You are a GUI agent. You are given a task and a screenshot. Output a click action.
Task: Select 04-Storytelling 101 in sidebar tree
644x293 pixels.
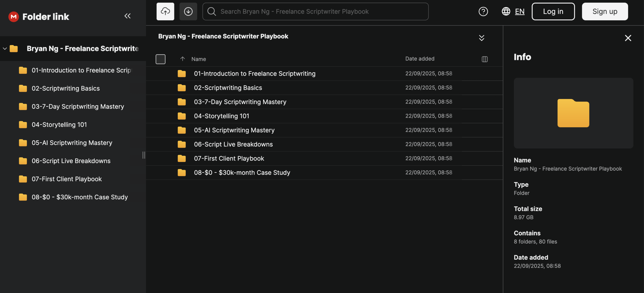coord(59,124)
